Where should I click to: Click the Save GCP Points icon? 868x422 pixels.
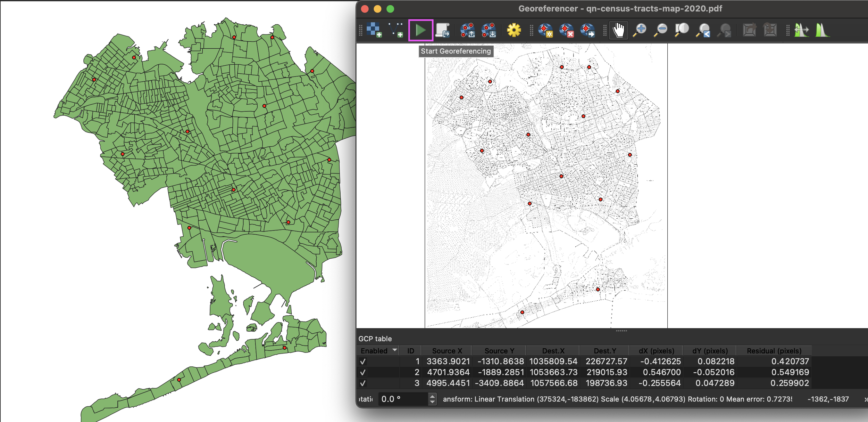[489, 30]
